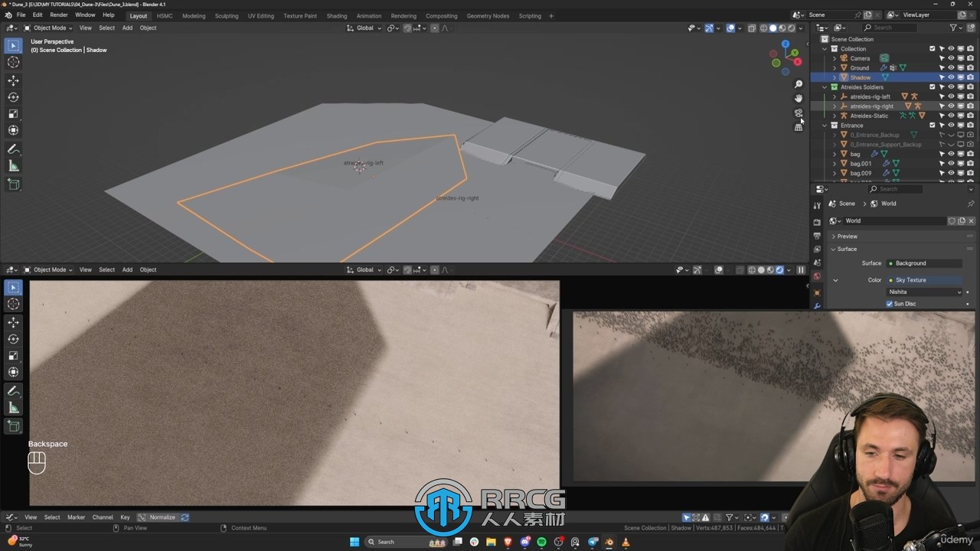This screenshot has width=980, height=551.
Task: Open the Render properties tab
Action: tap(817, 222)
